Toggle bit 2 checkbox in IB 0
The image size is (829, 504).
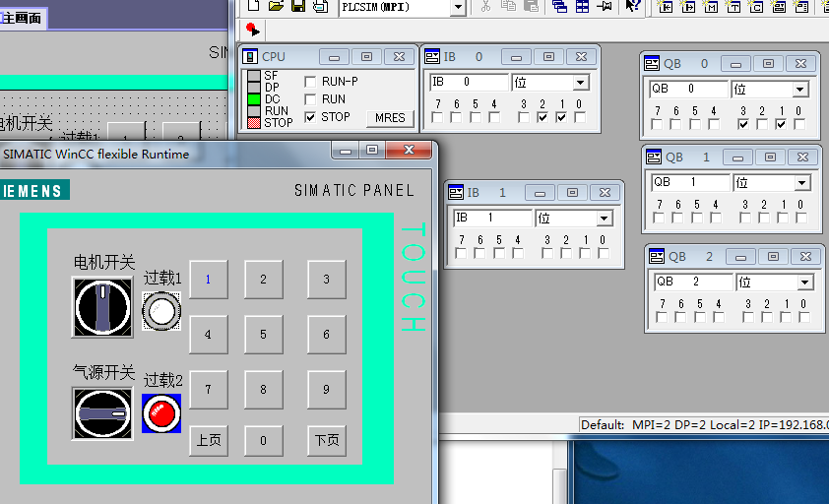pos(542,117)
